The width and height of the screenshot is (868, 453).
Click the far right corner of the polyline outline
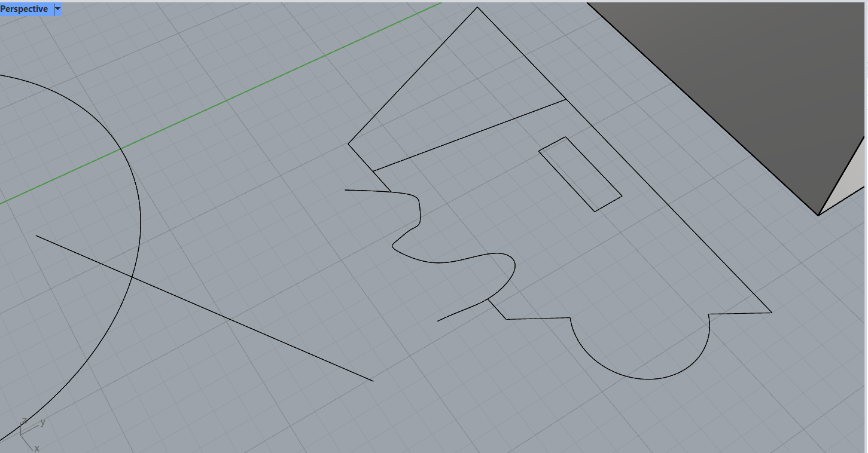click(x=771, y=312)
